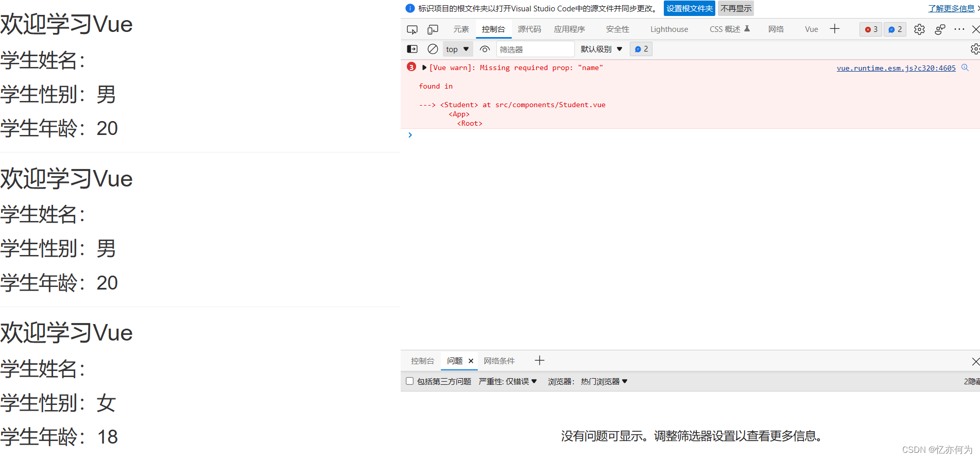Click the Student component trace line

(512, 105)
